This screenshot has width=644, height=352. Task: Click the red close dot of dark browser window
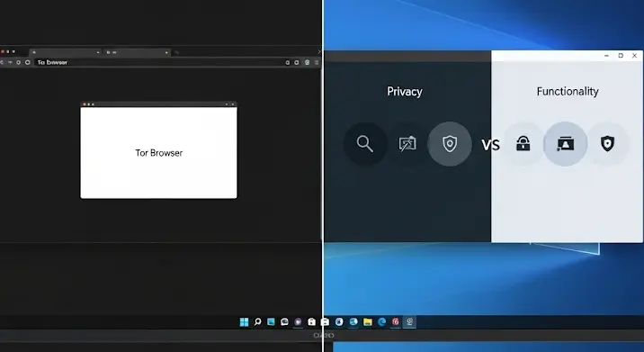(x=3, y=52)
